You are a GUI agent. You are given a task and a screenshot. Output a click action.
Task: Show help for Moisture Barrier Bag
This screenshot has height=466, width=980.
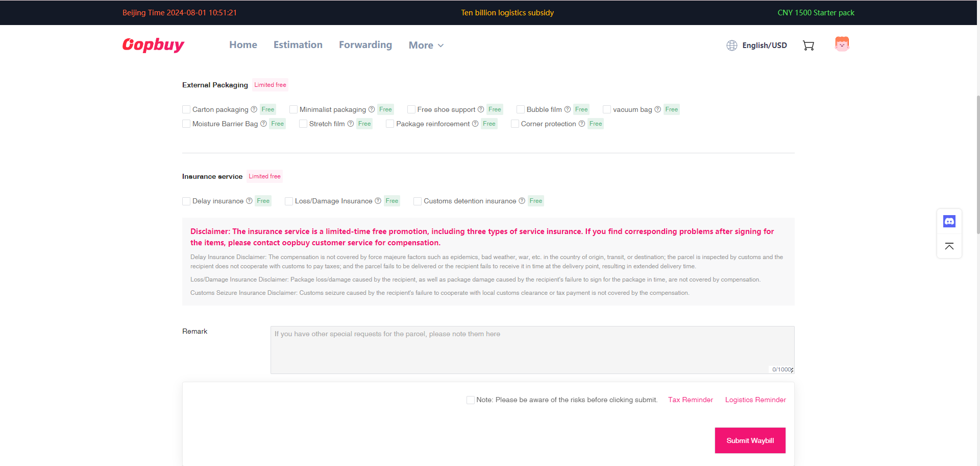[263, 124]
